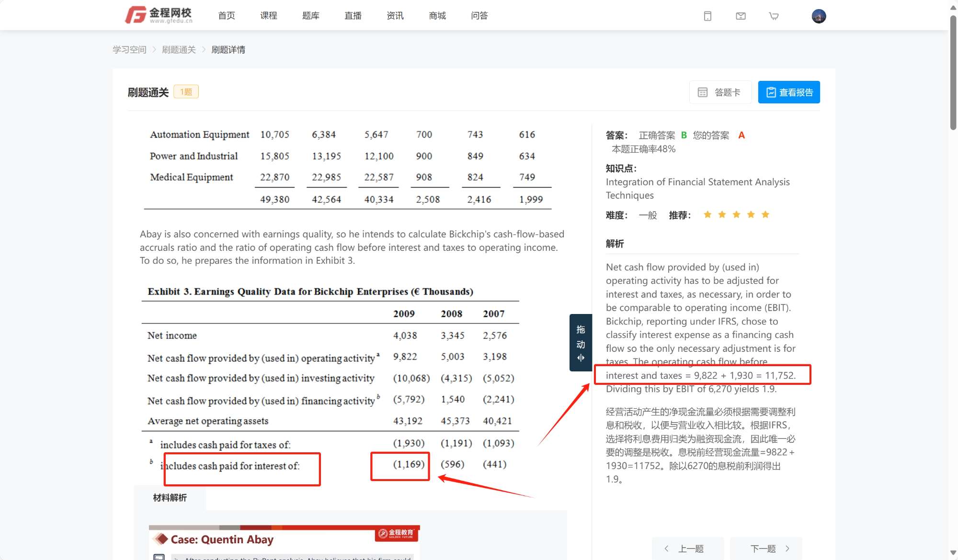Click the drag panel divider handle
The height and width of the screenshot is (560, 958).
[x=581, y=343]
